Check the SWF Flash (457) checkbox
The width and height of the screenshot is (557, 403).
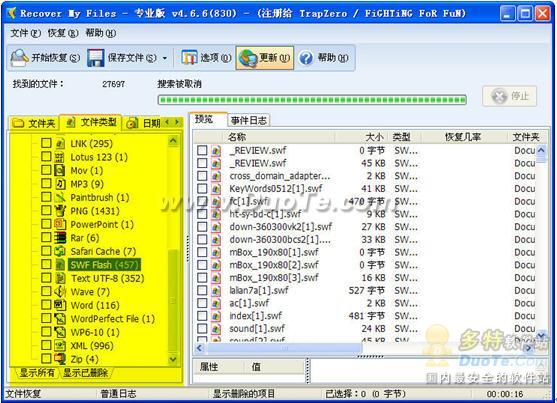46,264
